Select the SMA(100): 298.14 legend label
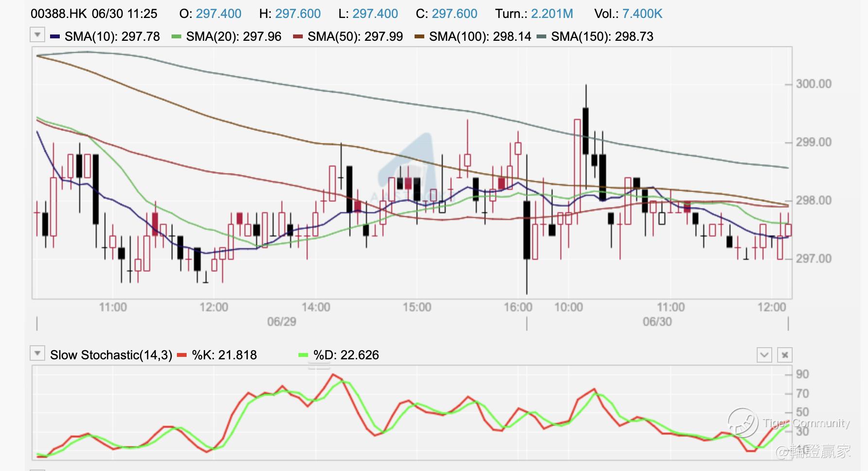Screen dimensions: 868x471 (480, 36)
